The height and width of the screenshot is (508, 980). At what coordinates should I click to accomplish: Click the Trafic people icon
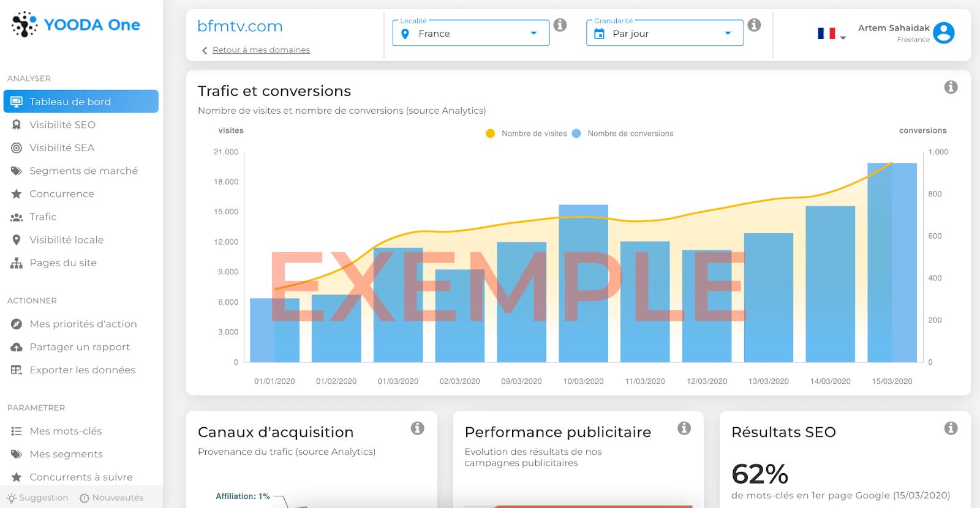pos(17,217)
